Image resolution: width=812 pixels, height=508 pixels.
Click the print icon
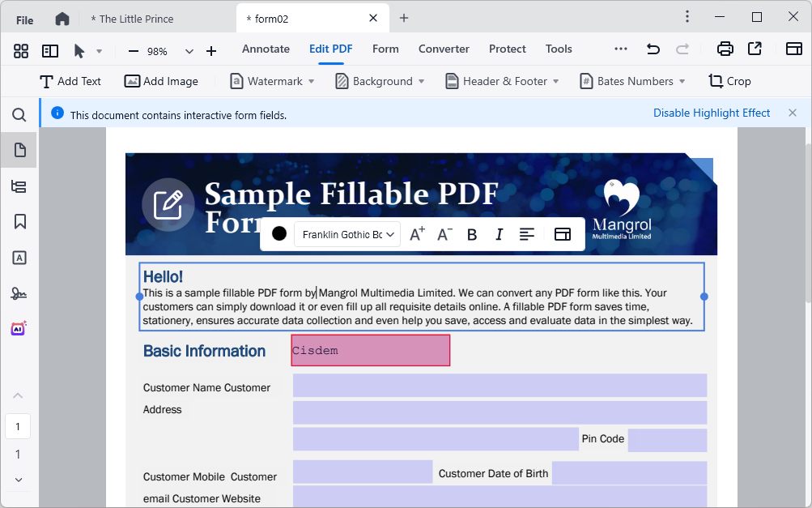[x=725, y=49]
